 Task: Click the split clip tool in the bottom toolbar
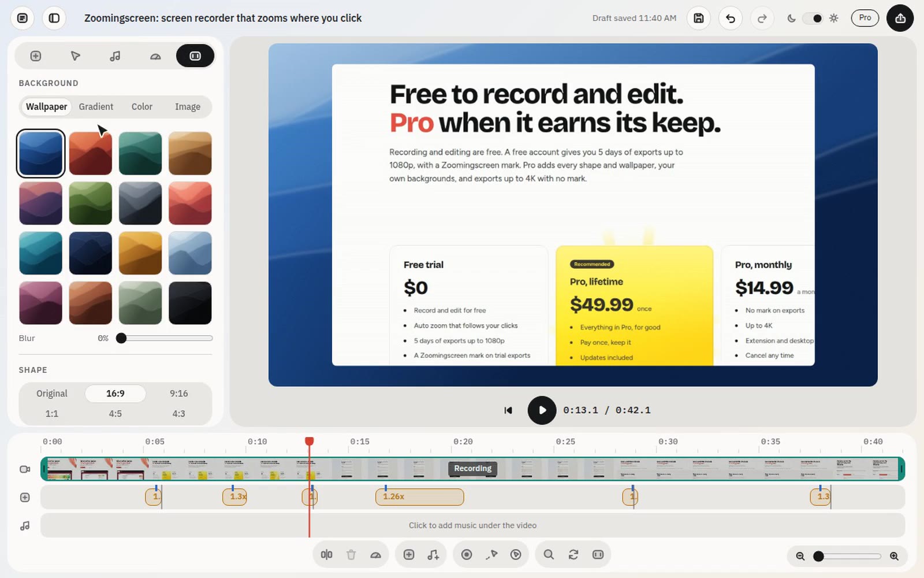pos(326,555)
